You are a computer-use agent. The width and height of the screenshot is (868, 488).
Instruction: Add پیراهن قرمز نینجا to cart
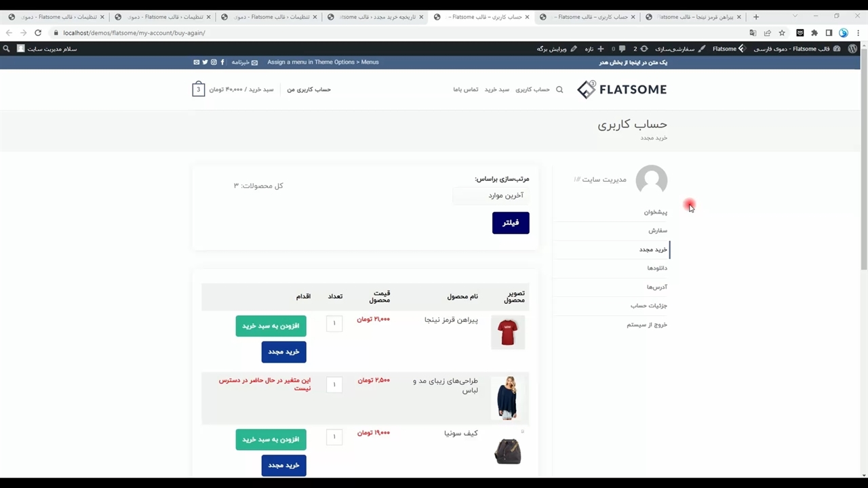(x=271, y=326)
